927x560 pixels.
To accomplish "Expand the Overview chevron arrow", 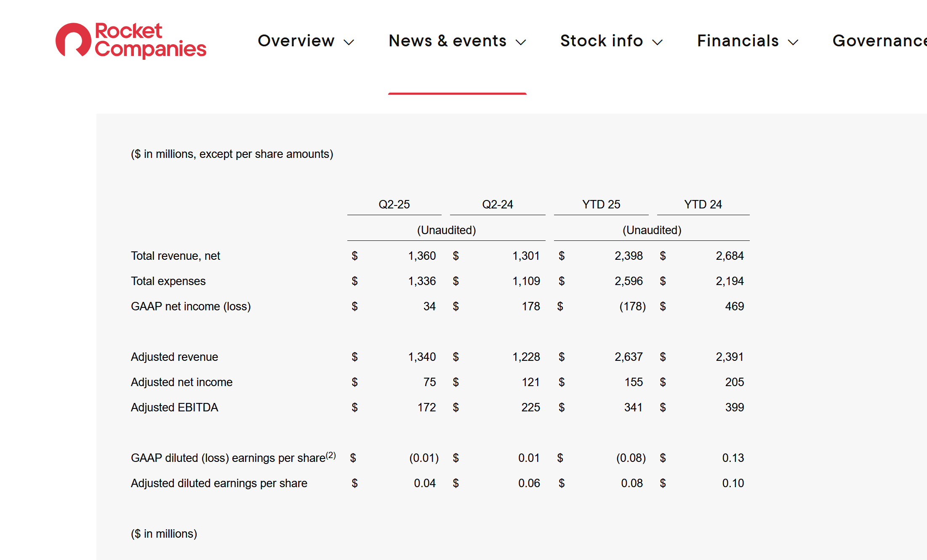I will [x=349, y=42].
